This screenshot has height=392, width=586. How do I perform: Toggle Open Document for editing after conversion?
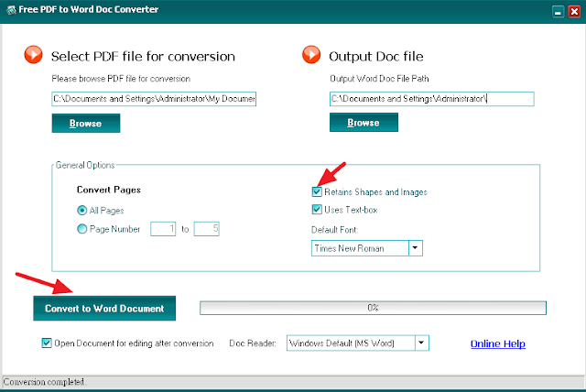point(47,343)
